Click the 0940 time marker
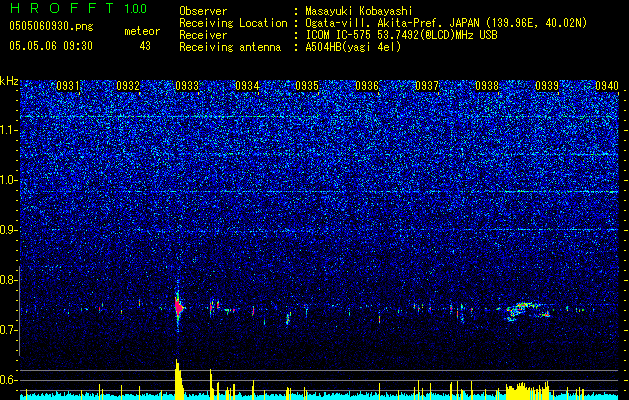This screenshot has height=400, width=629. [607, 86]
